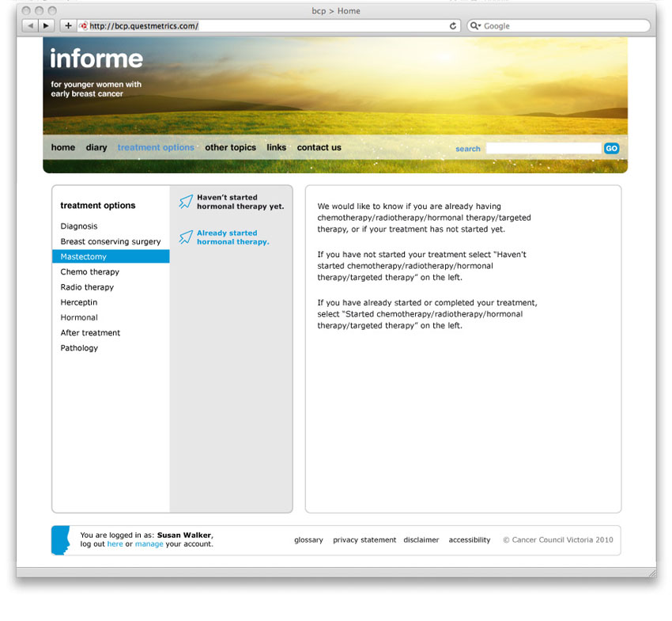672x621 pixels.
Task: Click the arrow icon beside Haven't started
Action: coord(186,202)
